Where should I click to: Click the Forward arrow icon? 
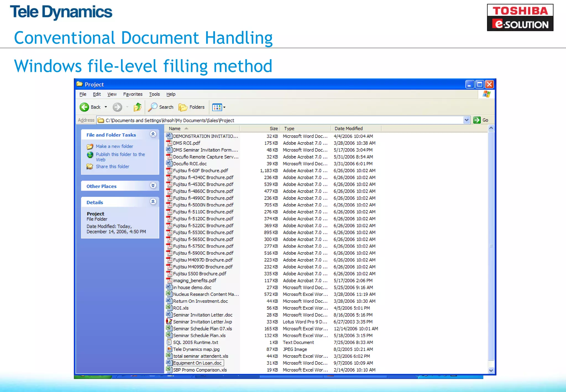117,107
